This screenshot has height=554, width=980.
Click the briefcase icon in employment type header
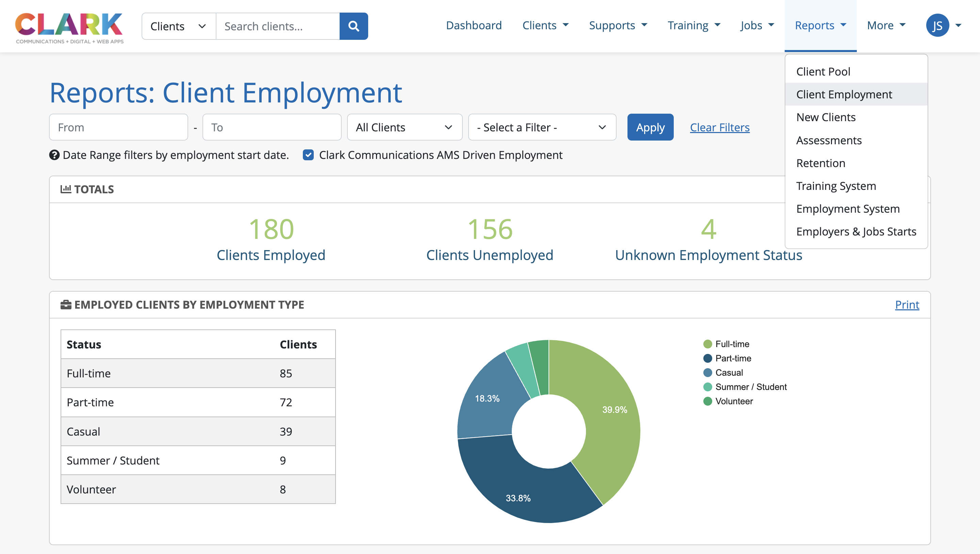click(x=66, y=305)
